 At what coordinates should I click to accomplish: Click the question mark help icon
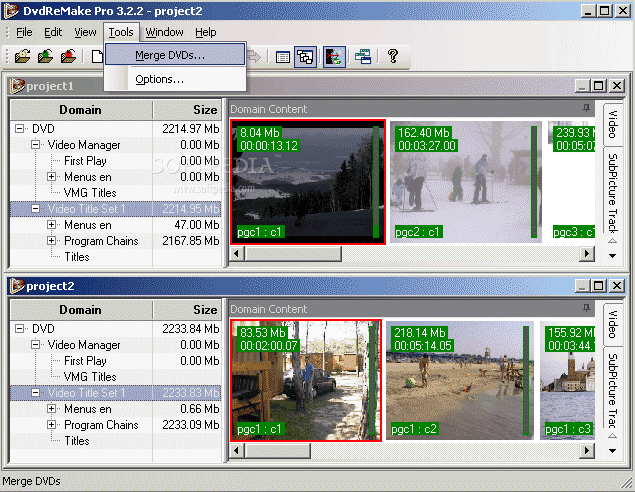click(392, 56)
